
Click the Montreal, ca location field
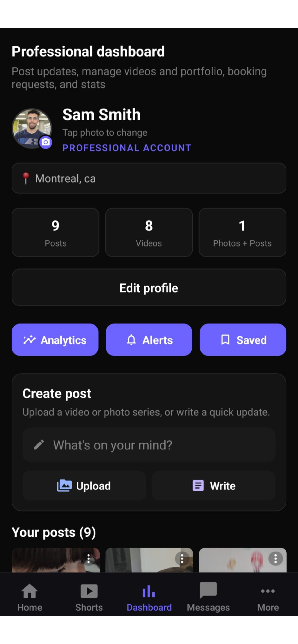pyautogui.click(x=149, y=178)
